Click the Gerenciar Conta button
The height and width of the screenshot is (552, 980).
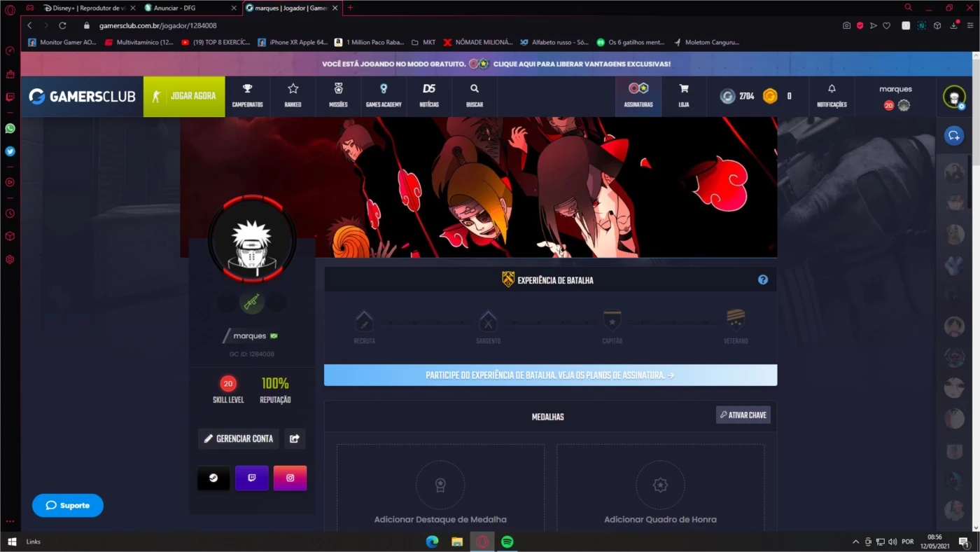[x=239, y=439]
